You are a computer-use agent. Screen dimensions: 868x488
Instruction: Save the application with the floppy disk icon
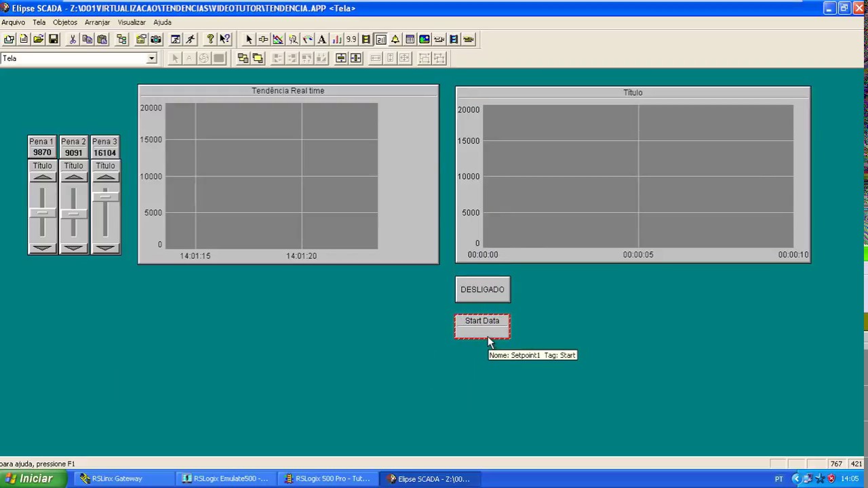tap(54, 39)
